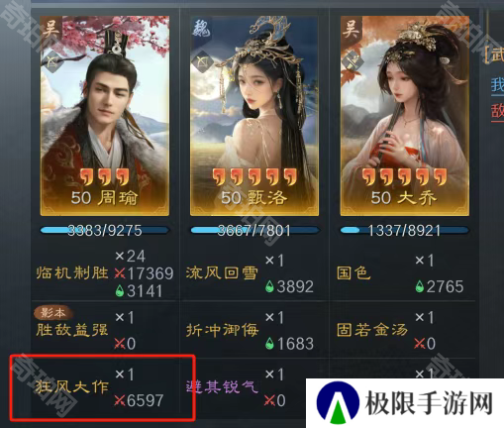Select the 流风回雪 skill entry
Image resolution: width=504 pixels, height=428 pixels.
[x=222, y=272]
